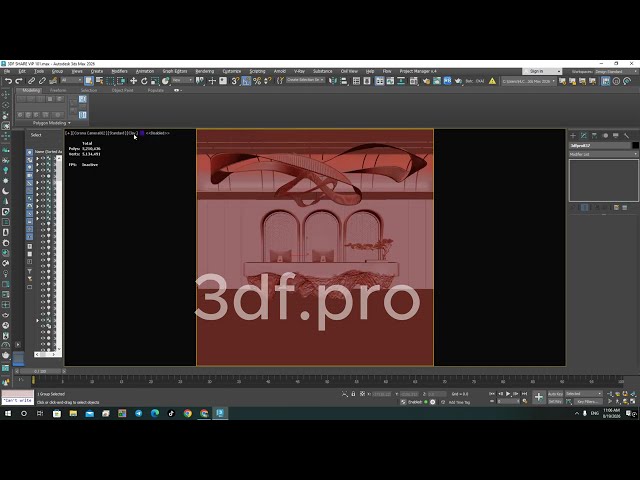
Task: Click the object name field in command panel
Action: pos(600,145)
